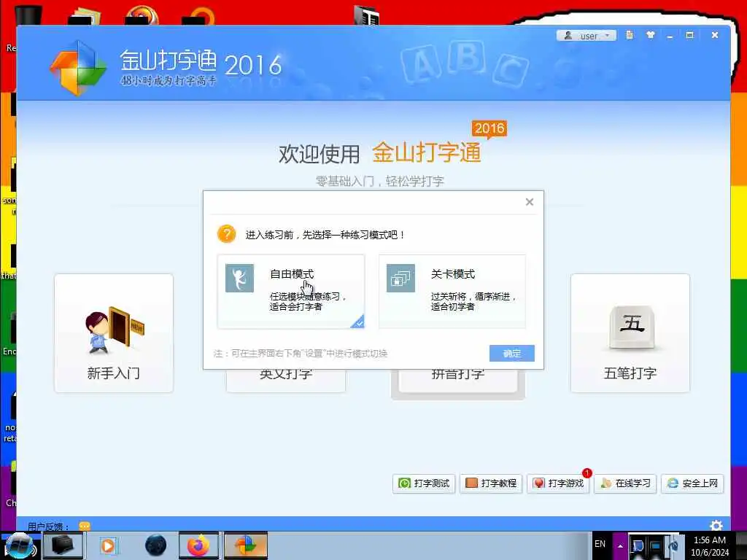The height and width of the screenshot is (560, 747).
Task: Click the EN language indicator
Action: coord(600,544)
